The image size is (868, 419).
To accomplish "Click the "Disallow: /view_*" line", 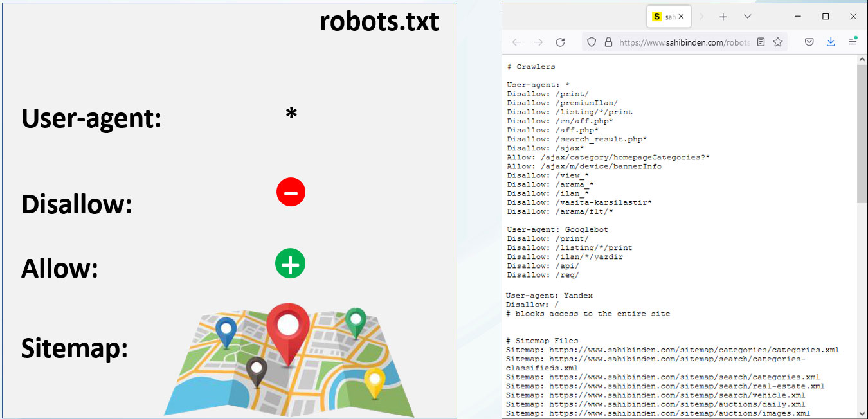I will [548, 175].
